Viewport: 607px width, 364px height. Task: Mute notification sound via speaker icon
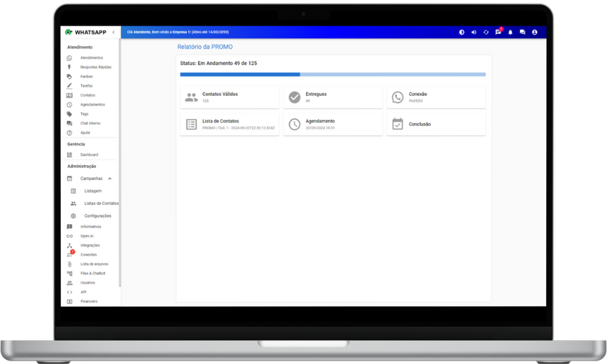pyautogui.click(x=473, y=32)
